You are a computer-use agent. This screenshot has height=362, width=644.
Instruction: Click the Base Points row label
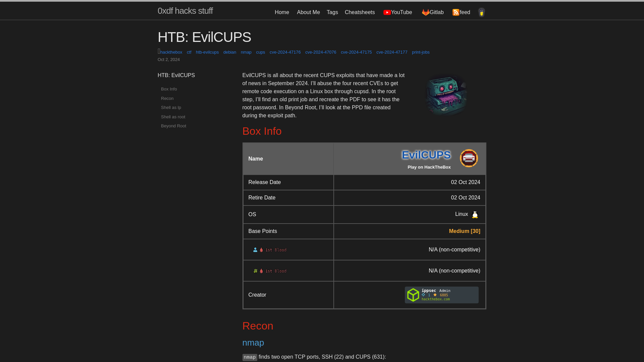(x=262, y=231)
